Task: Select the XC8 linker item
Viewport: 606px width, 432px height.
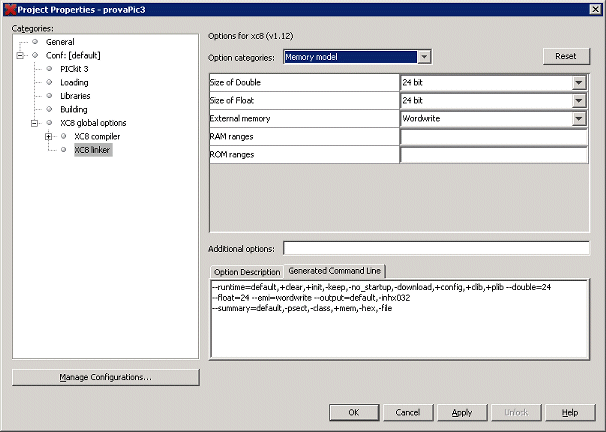Action: [x=92, y=150]
